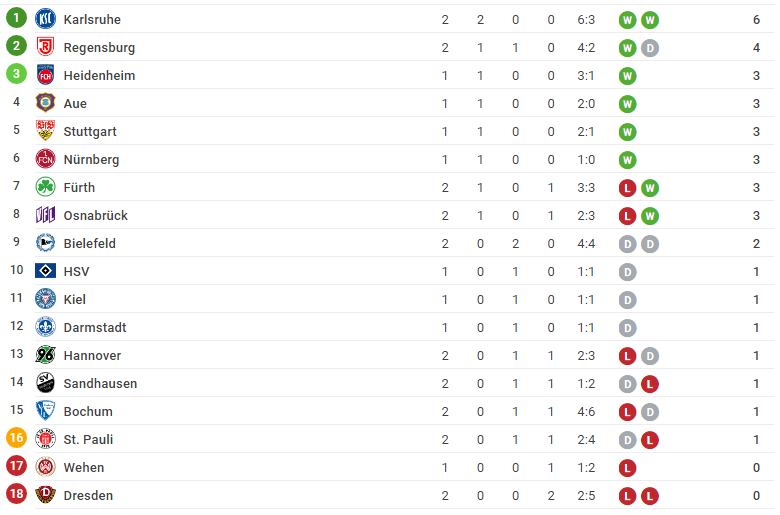Click Sandhausen's red L form badge

[x=650, y=384]
